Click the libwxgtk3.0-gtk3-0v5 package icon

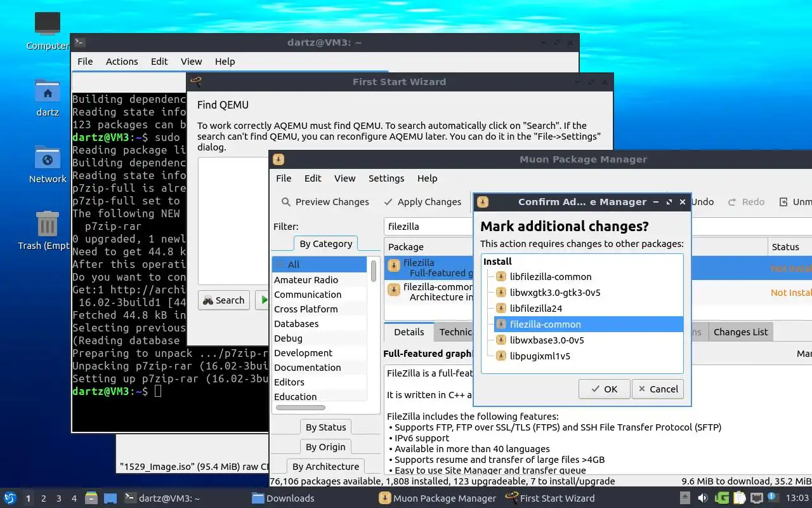(501, 293)
